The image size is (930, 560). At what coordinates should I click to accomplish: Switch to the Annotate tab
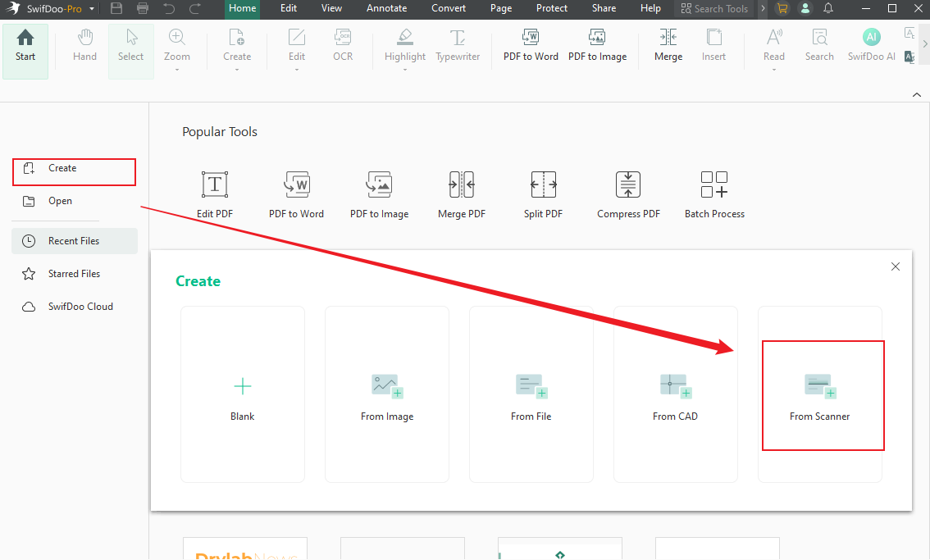click(386, 8)
